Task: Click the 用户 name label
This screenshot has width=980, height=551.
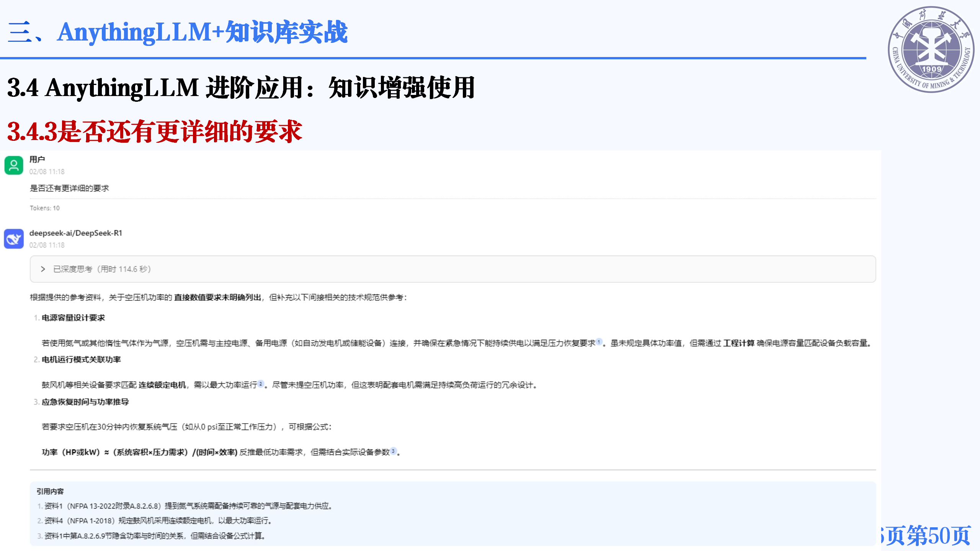Action: point(37,159)
